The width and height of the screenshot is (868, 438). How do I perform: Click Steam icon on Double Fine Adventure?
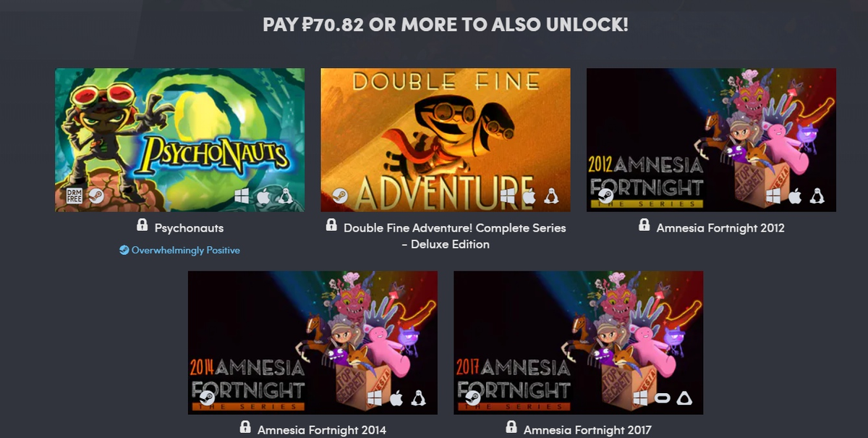tap(339, 195)
